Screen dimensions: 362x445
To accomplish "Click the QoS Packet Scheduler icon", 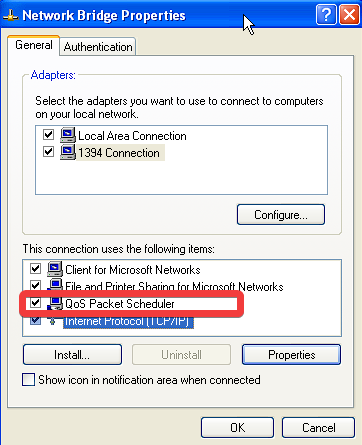I will 55,303.
